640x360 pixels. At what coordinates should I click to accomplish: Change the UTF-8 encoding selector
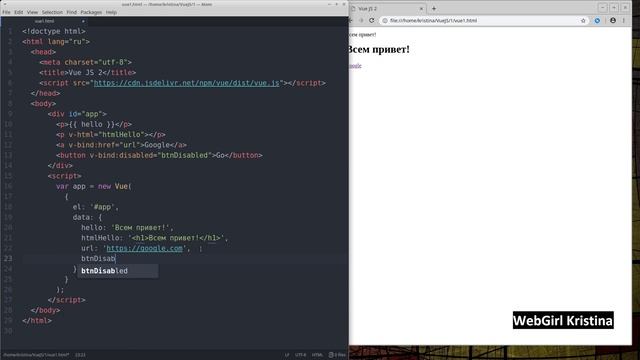point(300,355)
